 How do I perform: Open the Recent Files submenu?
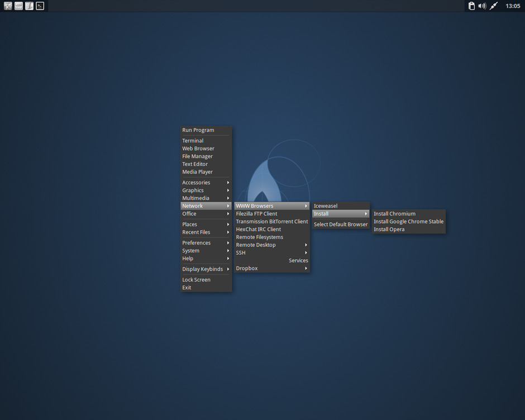(206, 232)
